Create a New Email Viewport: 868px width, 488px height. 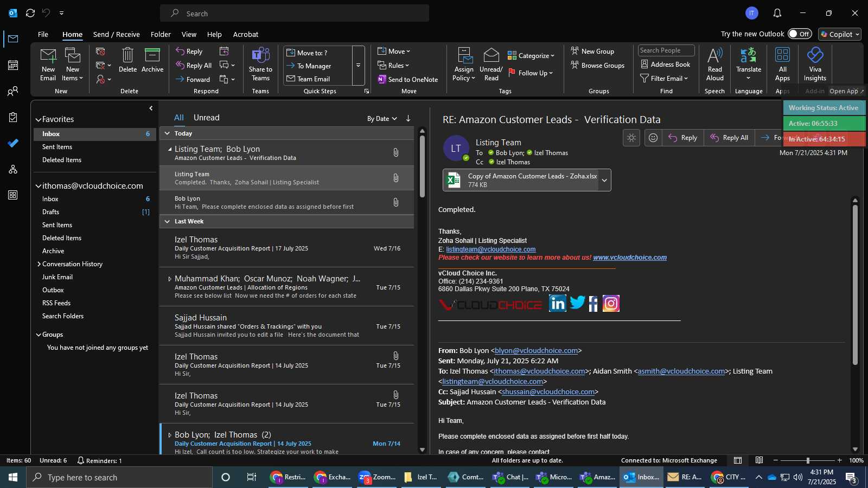pos(48,64)
